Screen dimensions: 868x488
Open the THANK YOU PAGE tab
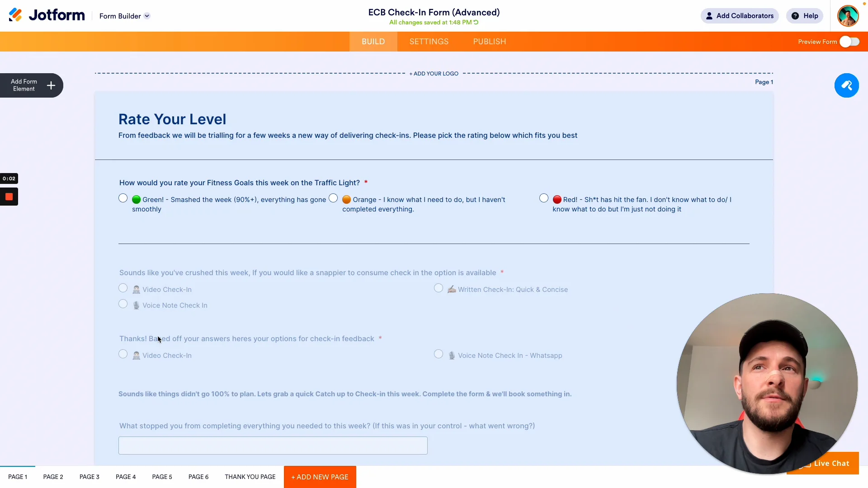(x=250, y=477)
